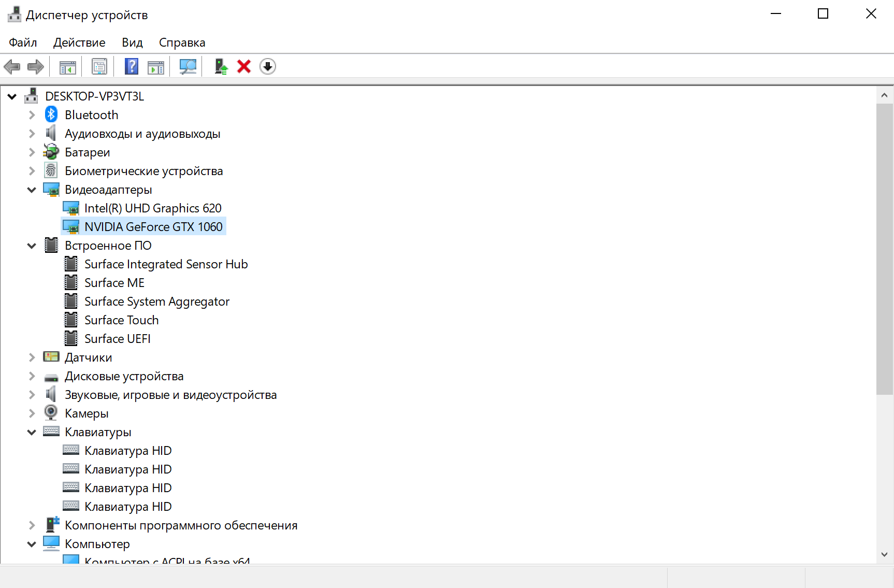Expand the Bluetooth category
The height and width of the screenshot is (588, 894).
pyautogui.click(x=32, y=115)
